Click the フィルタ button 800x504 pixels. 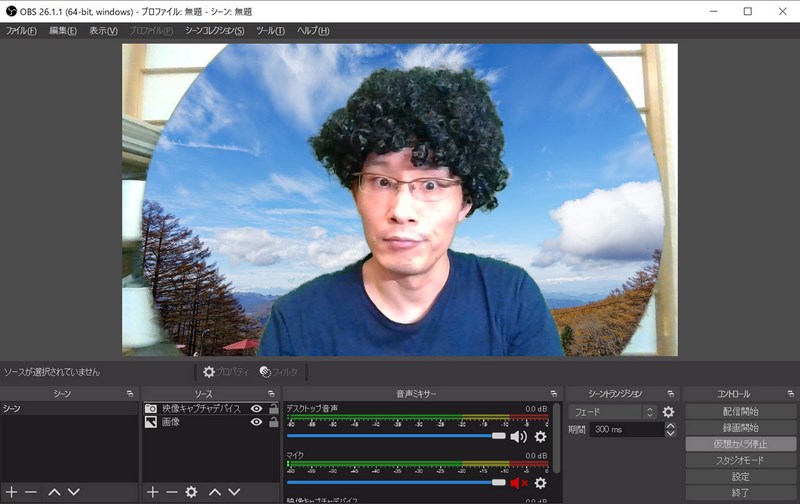click(278, 372)
